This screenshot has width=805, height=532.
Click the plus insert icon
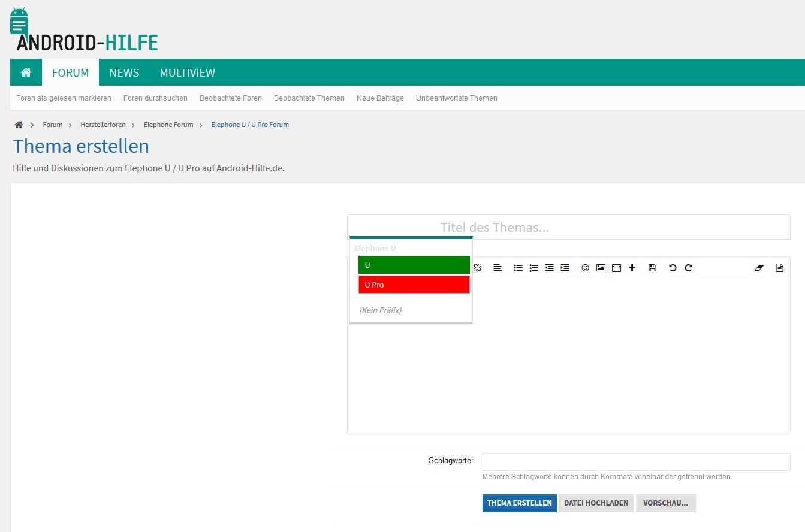point(632,268)
